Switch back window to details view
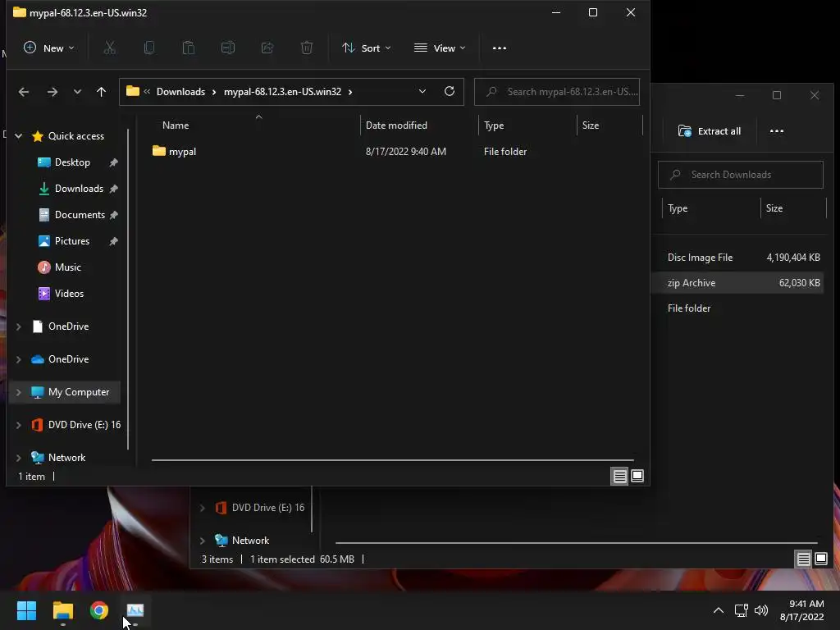This screenshot has height=630, width=840. coord(803,559)
